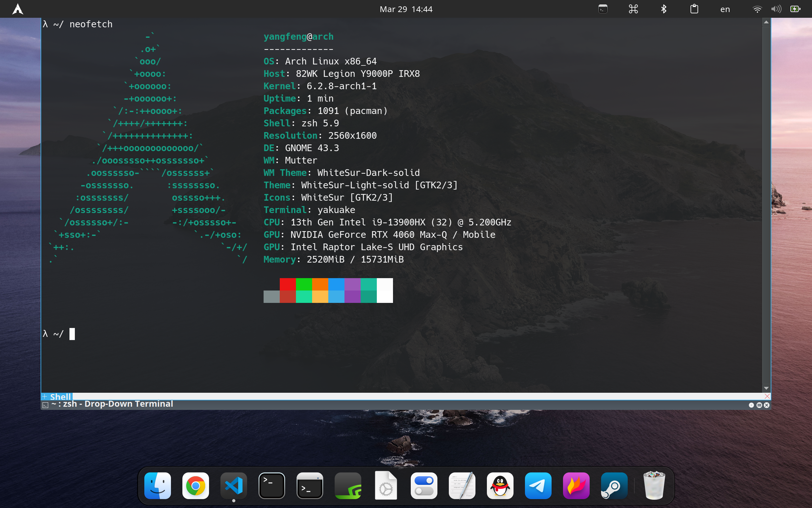Open the clipboard indicator in top bar
Screen dimensions: 812x508
click(694, 9)
